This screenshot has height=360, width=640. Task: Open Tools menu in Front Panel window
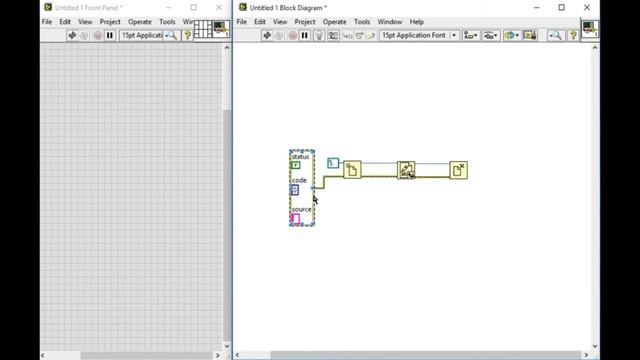[x=167, y=22]
